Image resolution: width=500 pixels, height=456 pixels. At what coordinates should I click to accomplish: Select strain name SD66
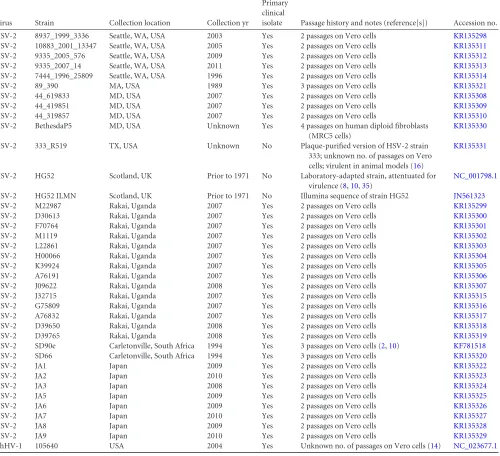44,356
